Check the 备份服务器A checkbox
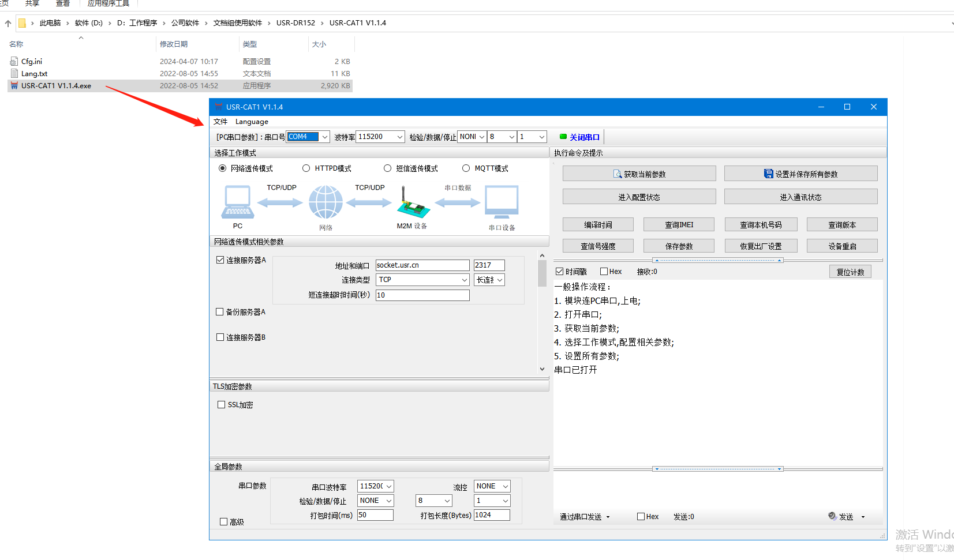954x560 pixels. click(220, 312)
